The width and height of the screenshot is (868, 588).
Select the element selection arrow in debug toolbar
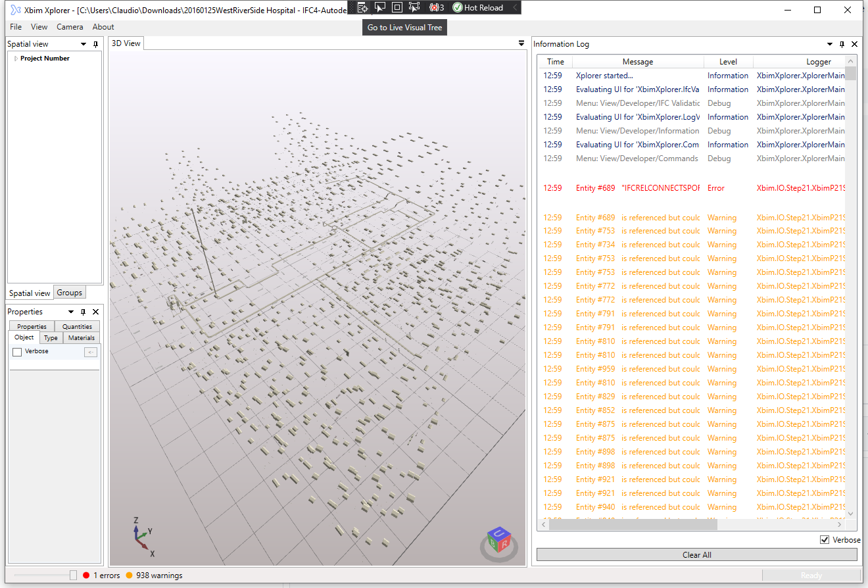pyautogui.click(x=380, y=7)
